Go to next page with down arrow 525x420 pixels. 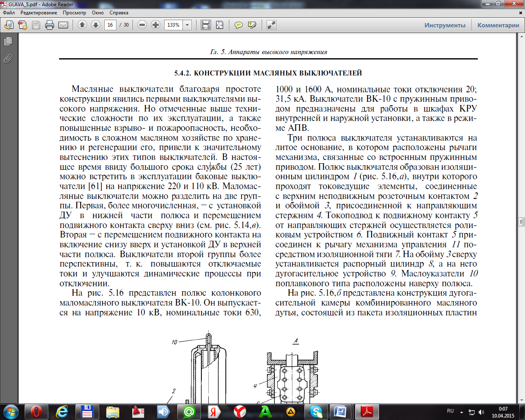point(96,25)
